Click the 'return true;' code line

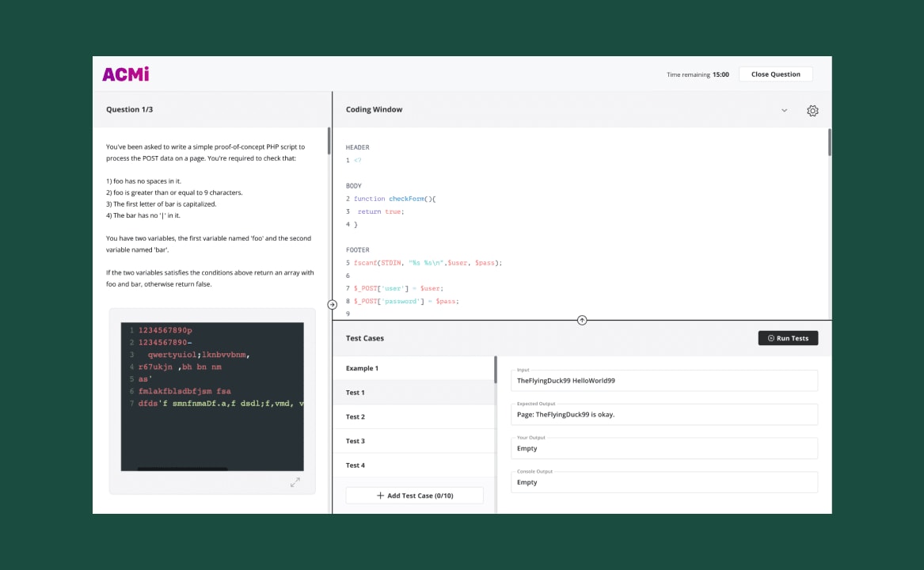(381, 211)
